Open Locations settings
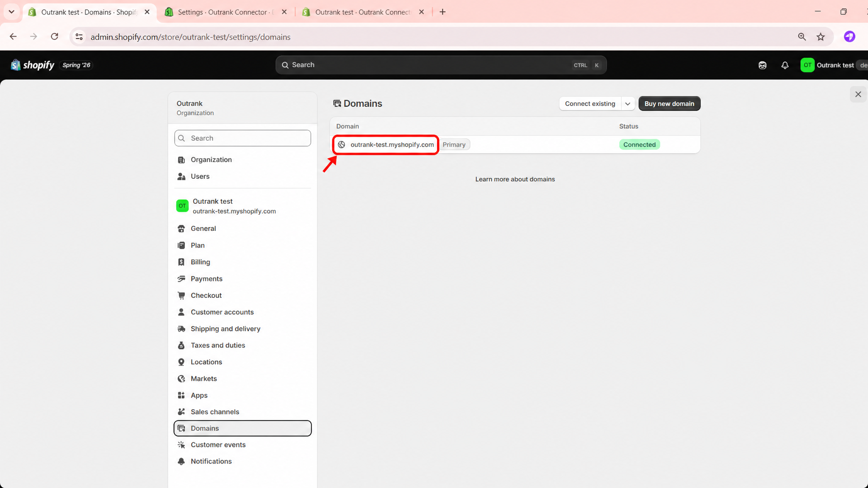Image resolution: width=868 pixels, height=488 pixels. coord(242,362)
